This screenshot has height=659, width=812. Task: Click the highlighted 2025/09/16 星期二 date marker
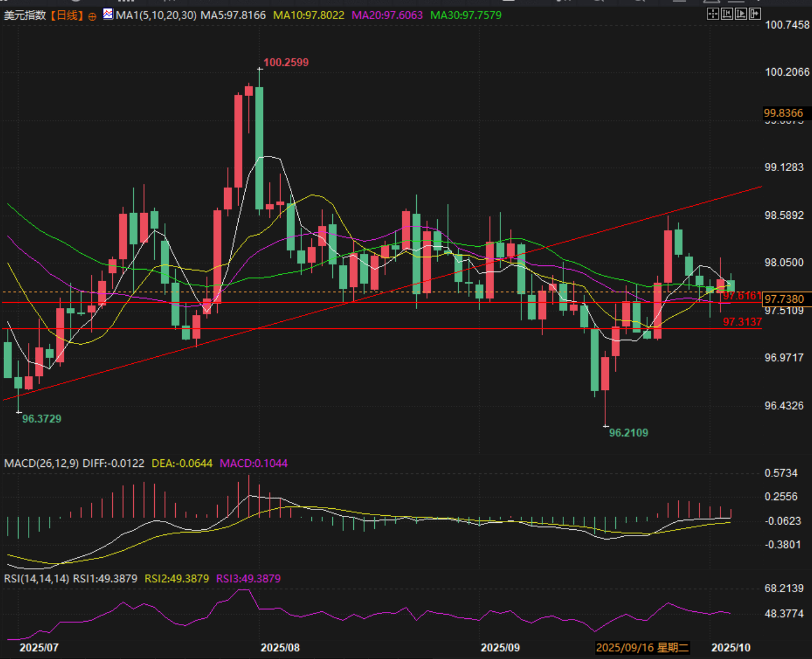642,647
